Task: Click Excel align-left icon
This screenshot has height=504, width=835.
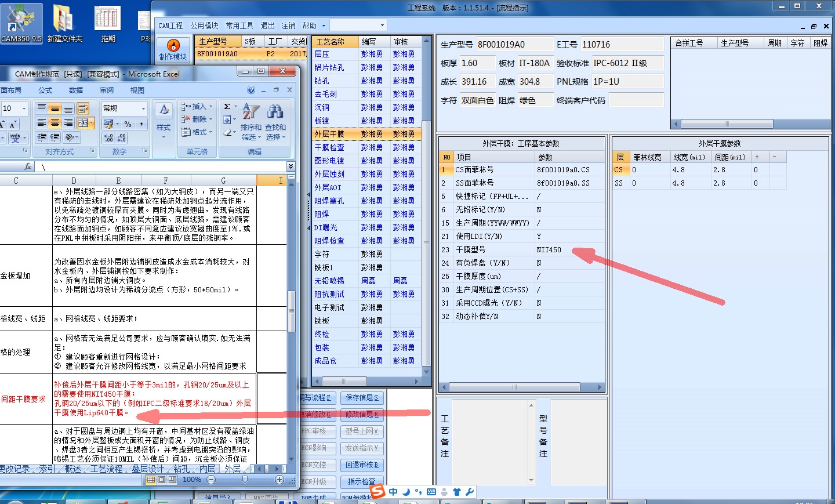Action: coord(41,123)
